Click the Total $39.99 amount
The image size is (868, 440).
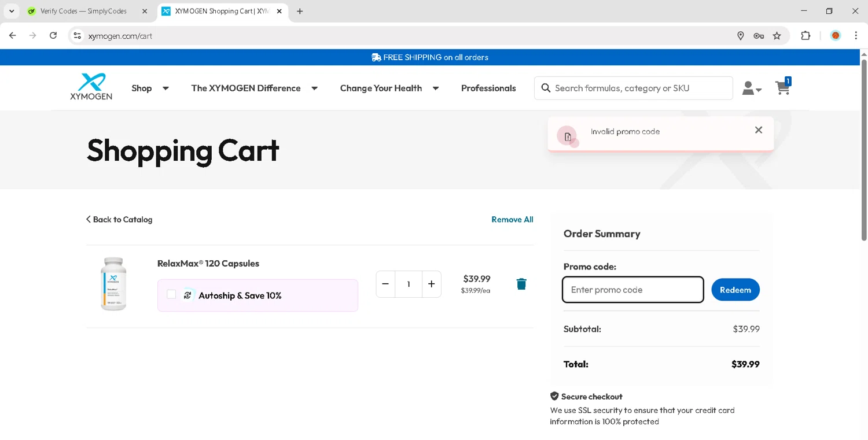pos(745,364)
